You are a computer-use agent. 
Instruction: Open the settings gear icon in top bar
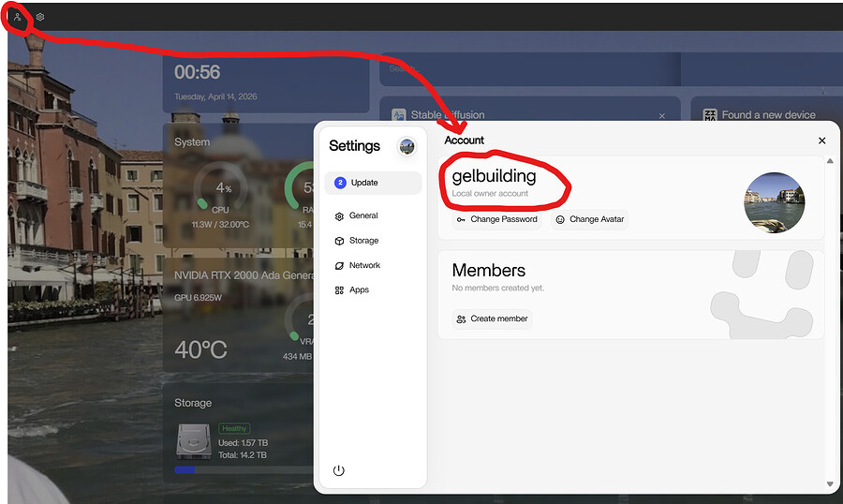click(40, 17)
